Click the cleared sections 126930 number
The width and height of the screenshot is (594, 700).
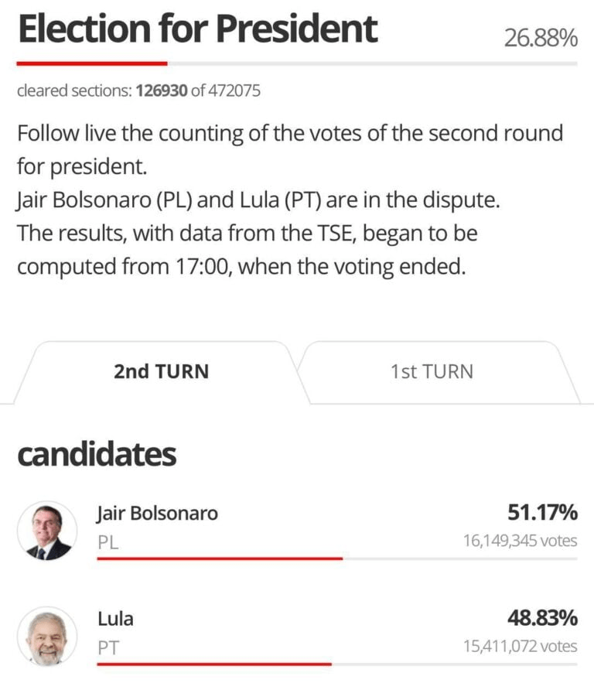pos(162,91)
